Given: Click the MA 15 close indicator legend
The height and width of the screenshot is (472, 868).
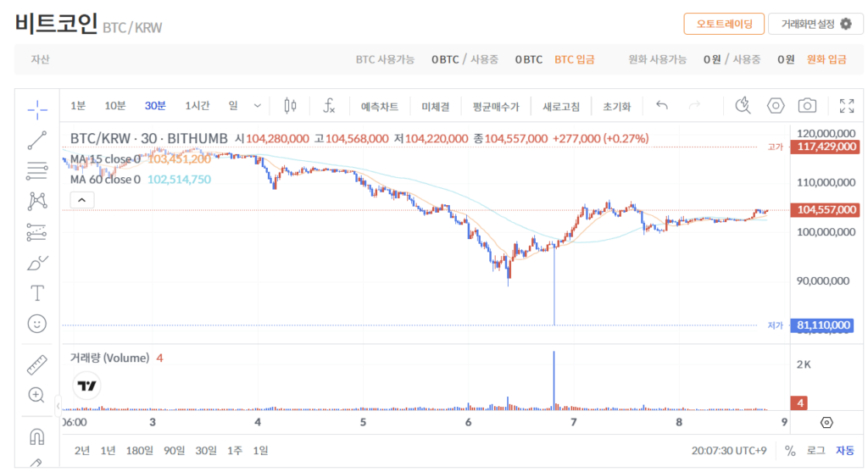Looking at the screenshot, I should coord(105,159).
